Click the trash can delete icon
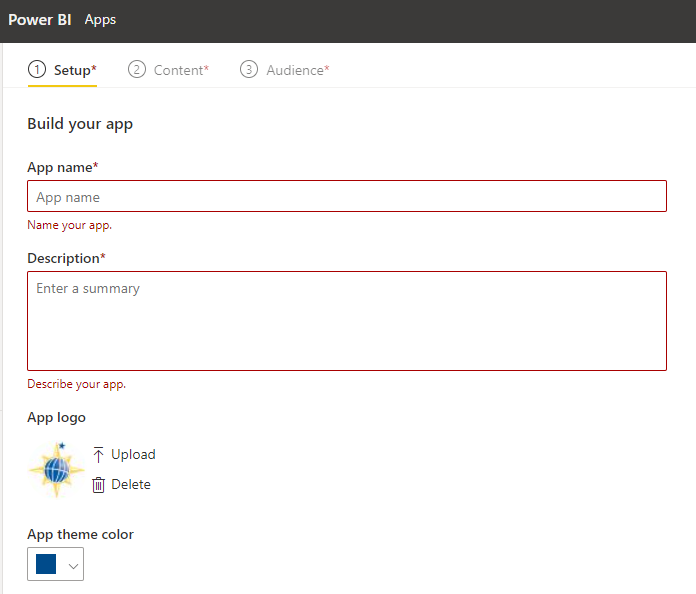The width and height of the screenshot is (696, 594). (x=99, y=485)
